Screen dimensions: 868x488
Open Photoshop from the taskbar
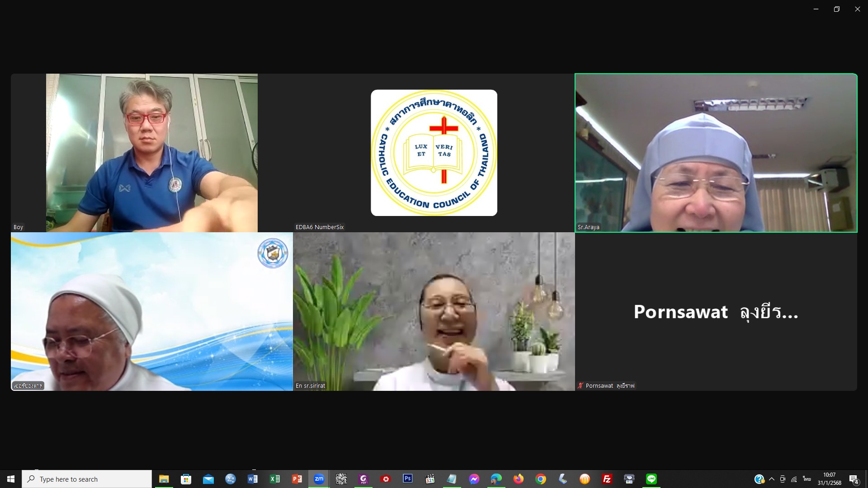407,479
